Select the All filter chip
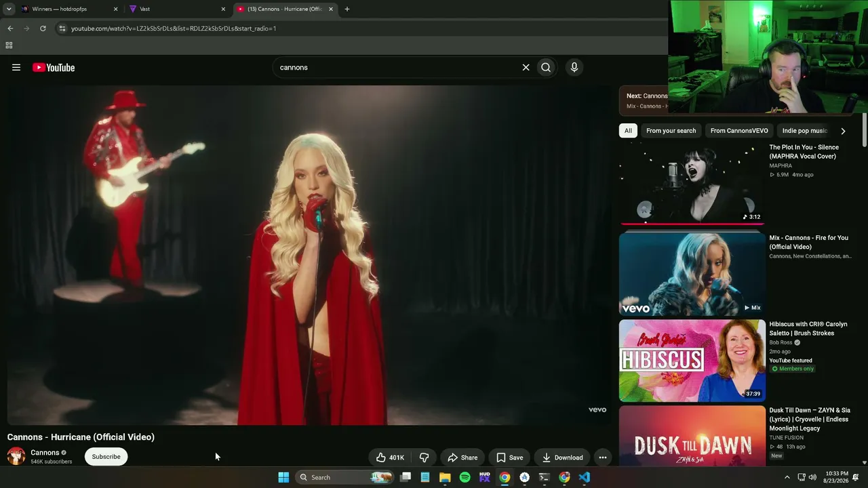 [x=628, y=131]
